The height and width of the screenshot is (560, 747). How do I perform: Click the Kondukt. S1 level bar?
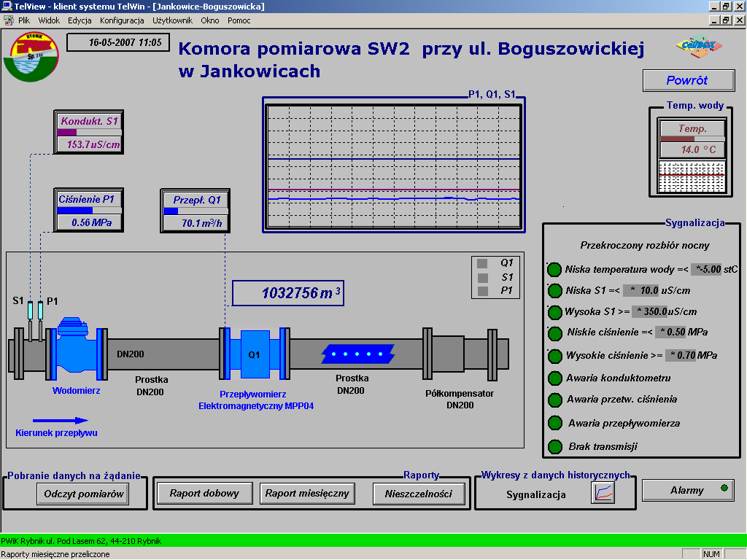(89, 133)
